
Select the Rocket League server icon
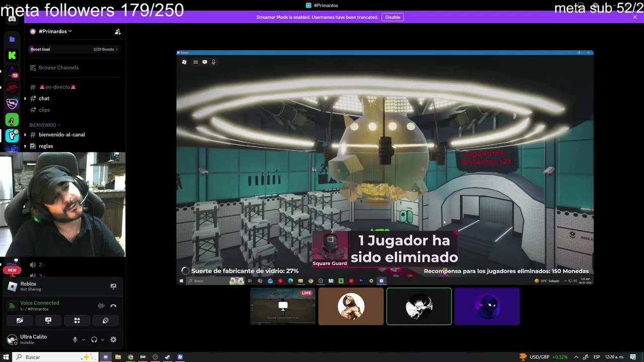(x=12, y=104)
